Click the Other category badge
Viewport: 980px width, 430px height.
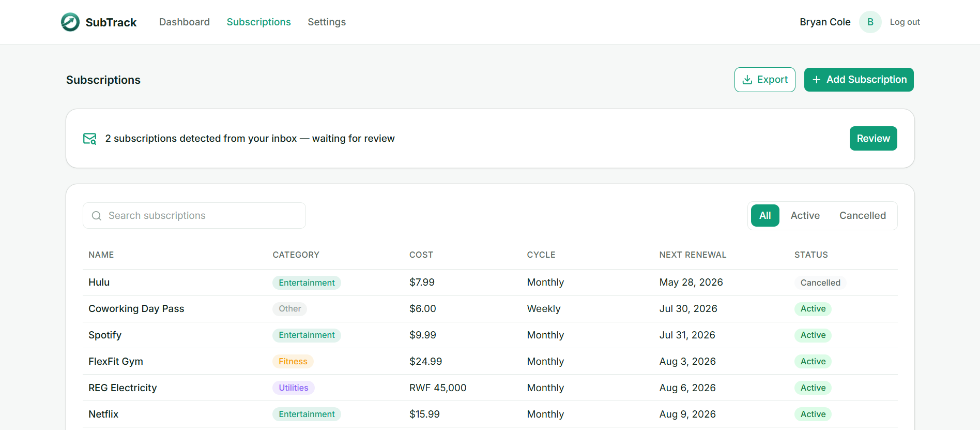point(290,309)
